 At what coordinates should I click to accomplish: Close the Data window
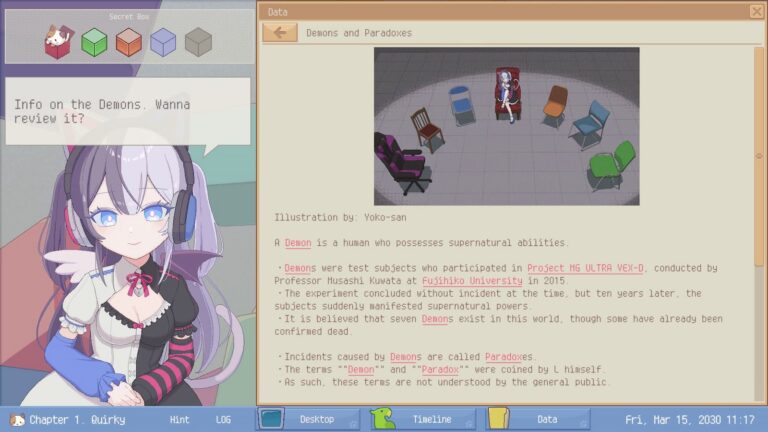(756, 11)
